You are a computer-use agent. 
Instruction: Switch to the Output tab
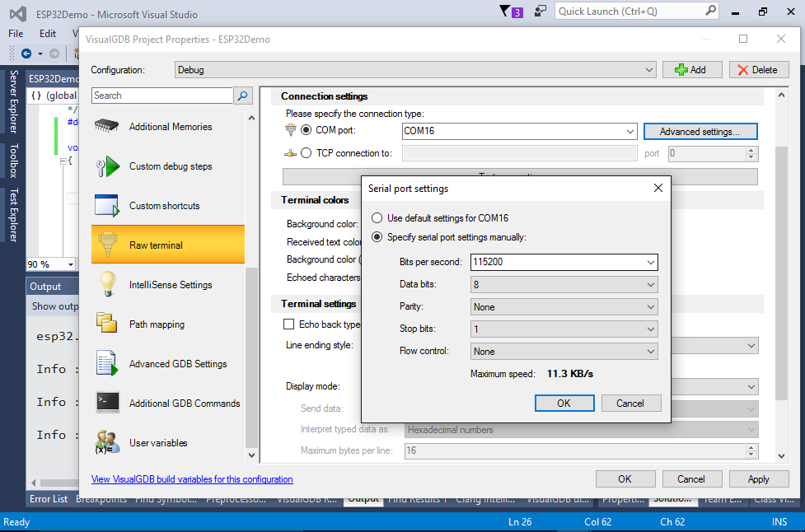[363, 499]
